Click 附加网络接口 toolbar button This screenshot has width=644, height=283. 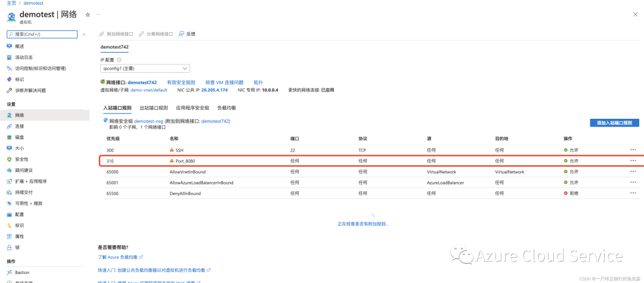pyautogui.click(x=116, y=34)
